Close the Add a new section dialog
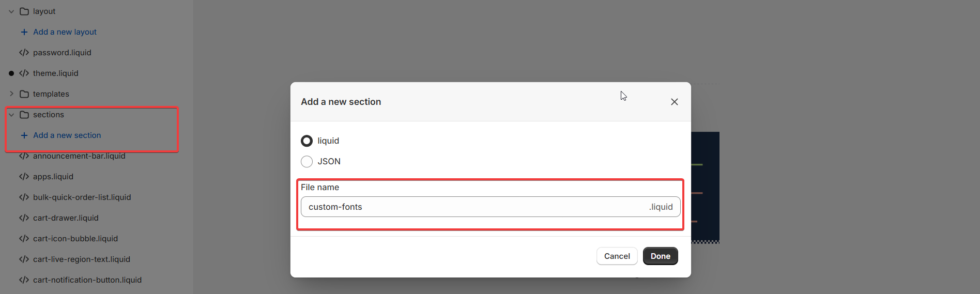980x294 pixels. tap(674, 102)
